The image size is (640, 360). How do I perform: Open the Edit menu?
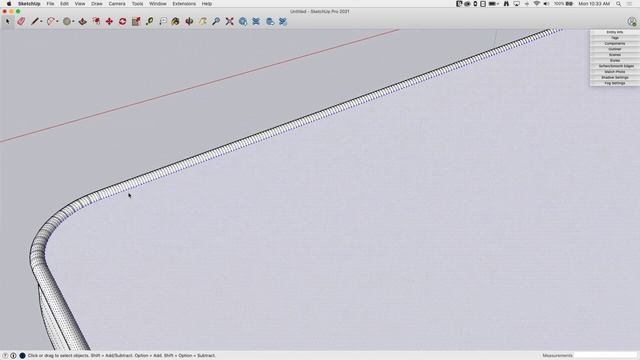point(64,4)
